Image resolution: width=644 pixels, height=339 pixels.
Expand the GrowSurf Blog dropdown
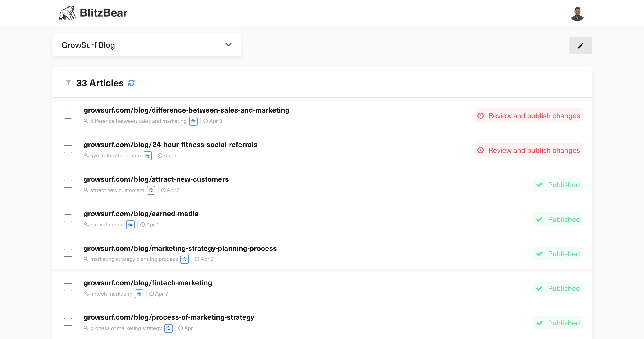point(146,45)
